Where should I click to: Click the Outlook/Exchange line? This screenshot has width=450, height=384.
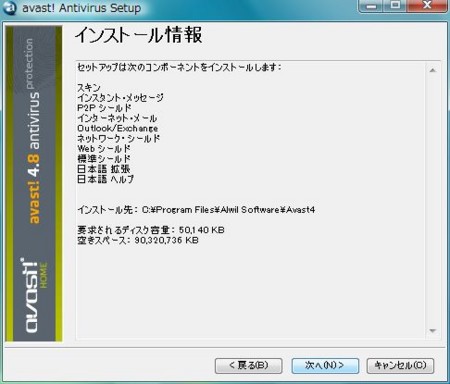pyautogui.click(x=118, y=128)
